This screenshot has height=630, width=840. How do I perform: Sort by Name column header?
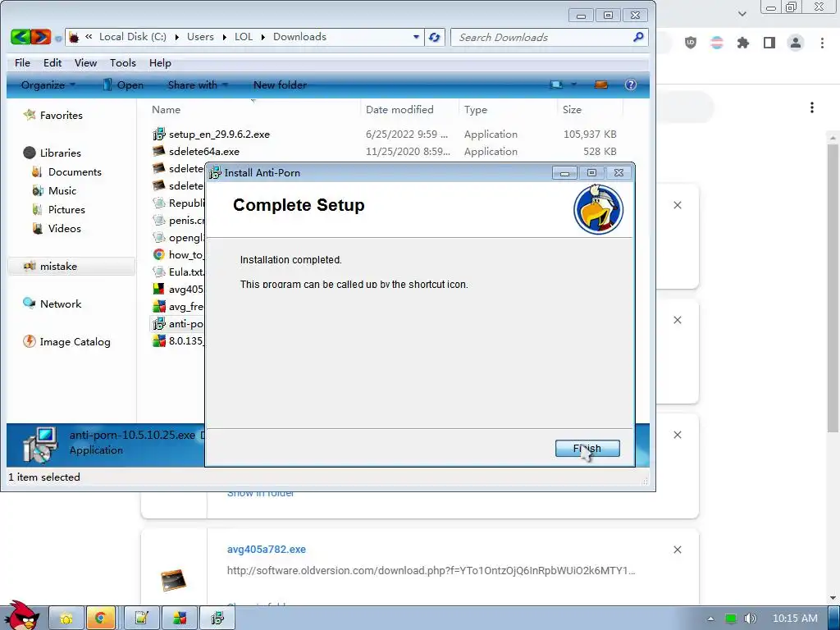[166, 109]
